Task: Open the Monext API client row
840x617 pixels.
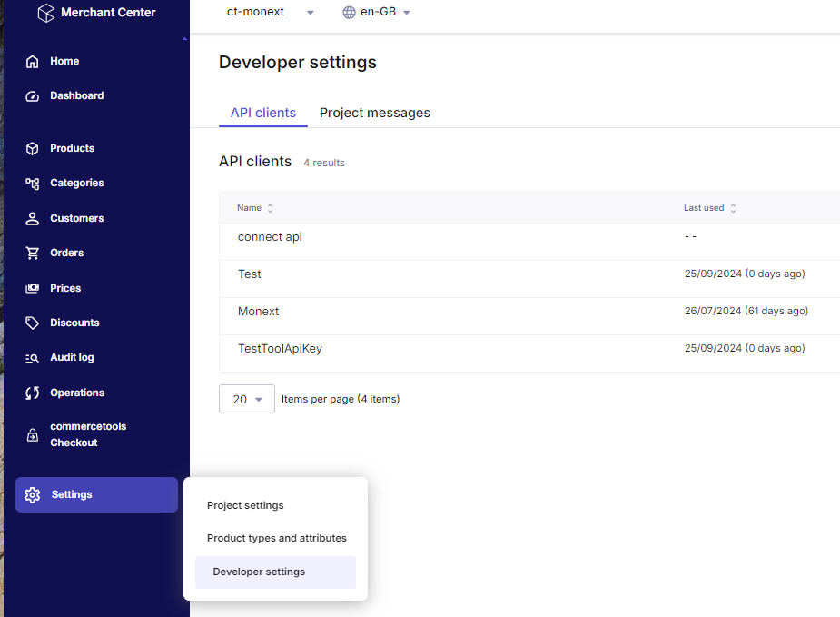Action: tap(529, 316)
